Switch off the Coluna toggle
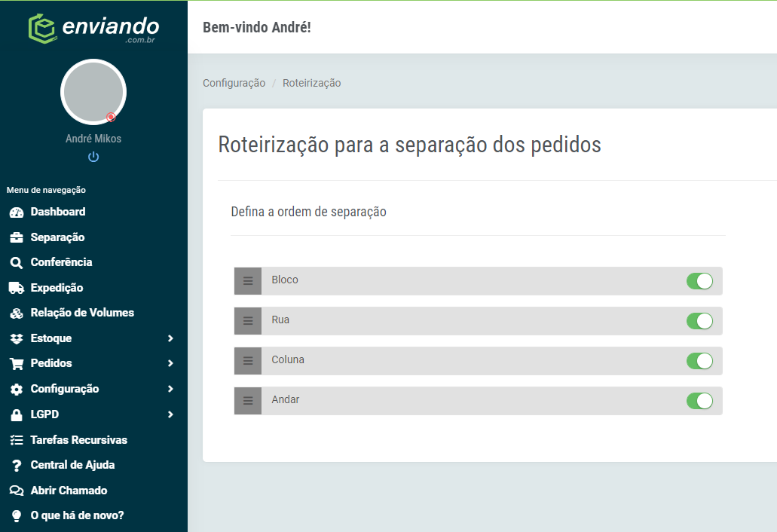This screenshot has width=777, height=532. [699, 361]
